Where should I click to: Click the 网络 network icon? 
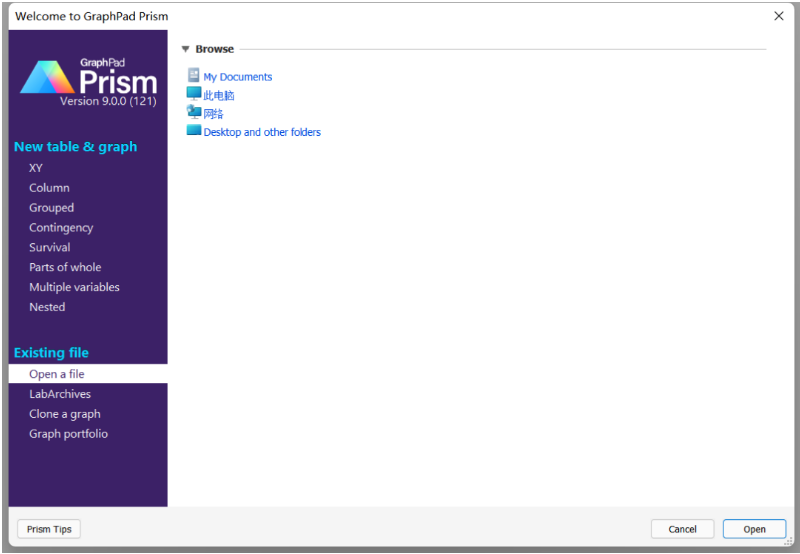click(194, 112)
